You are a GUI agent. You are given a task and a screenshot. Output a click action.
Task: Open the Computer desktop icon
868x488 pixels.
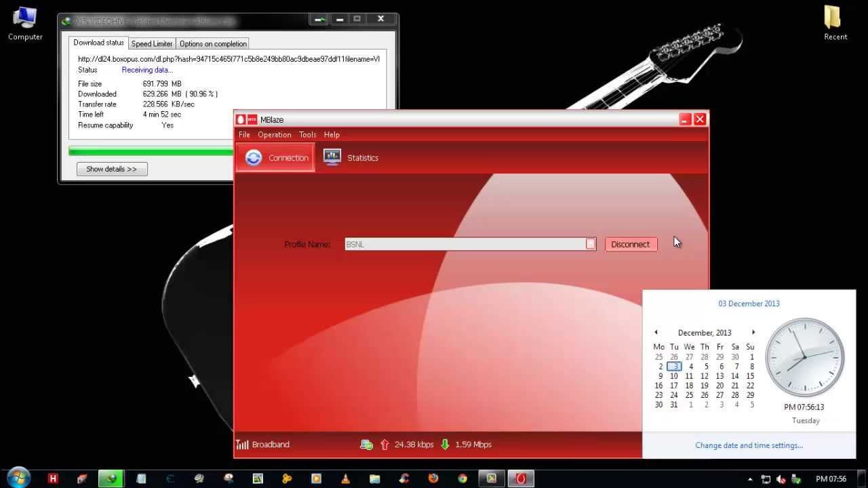coord(25,23)
